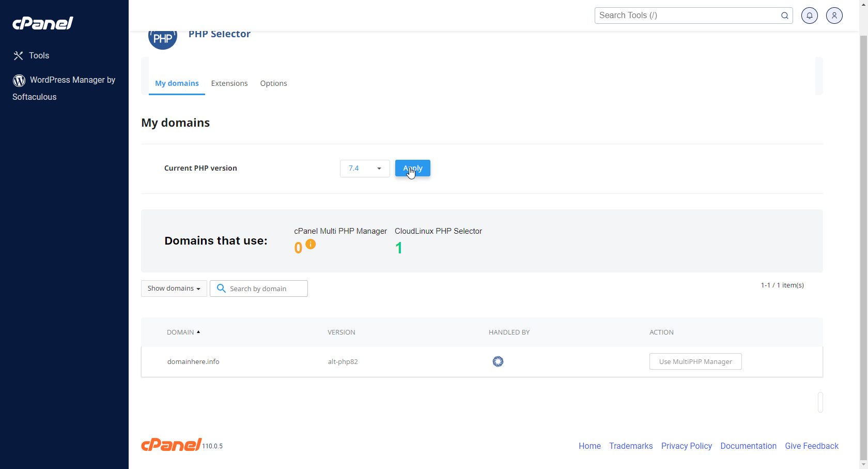Click the cPanel logo in sidebar

click(43, 23)
